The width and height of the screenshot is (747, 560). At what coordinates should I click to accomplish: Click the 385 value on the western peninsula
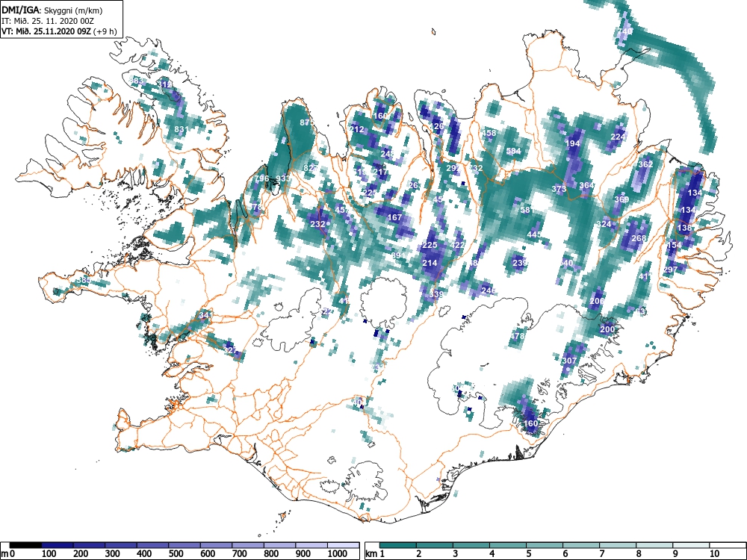click(x=84, y=280)
